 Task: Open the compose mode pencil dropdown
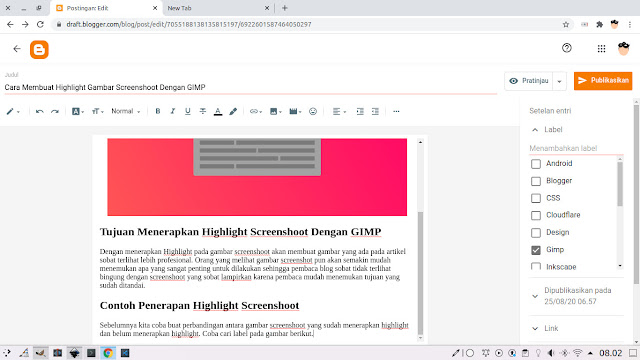[13, 111]
